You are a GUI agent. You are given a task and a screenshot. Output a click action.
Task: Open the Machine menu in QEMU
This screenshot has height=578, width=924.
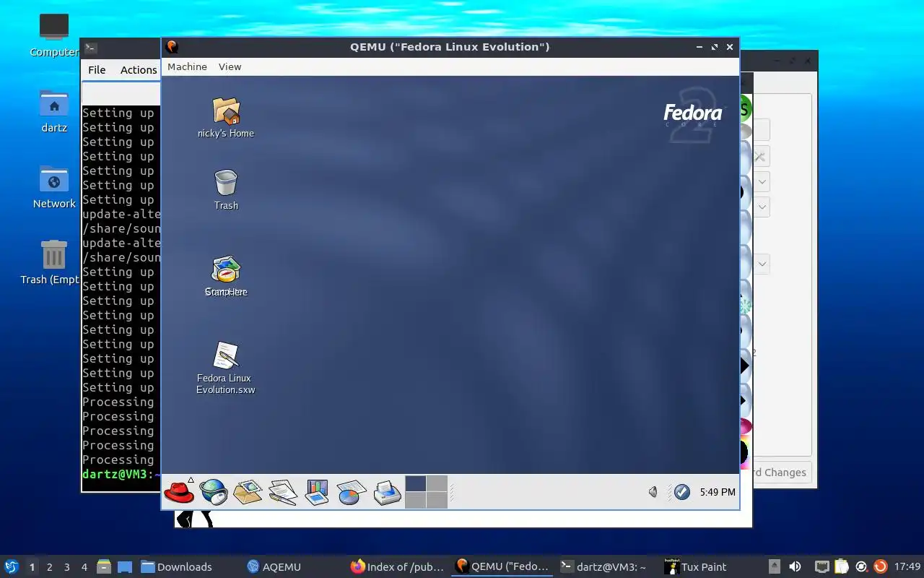click(187, 66)
